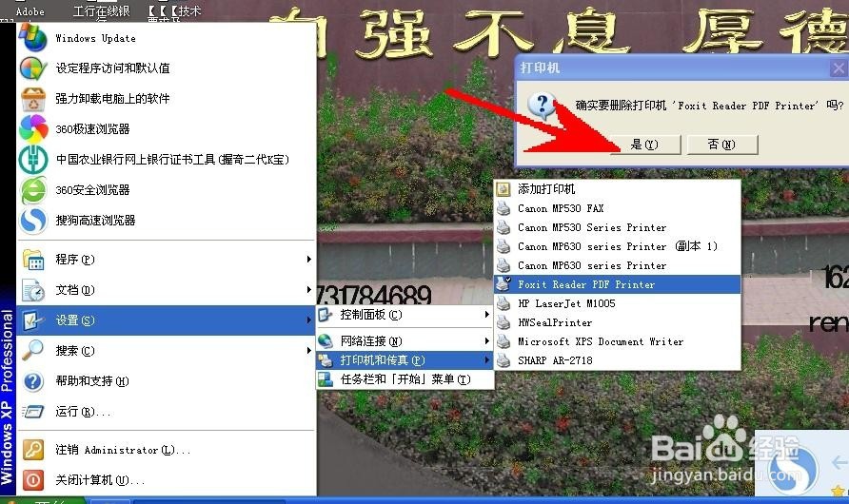Viewport: 849px width, 504px height.
Task: Click the 设定程序访问和默认值 icon
Action: (x=33, y=68)
